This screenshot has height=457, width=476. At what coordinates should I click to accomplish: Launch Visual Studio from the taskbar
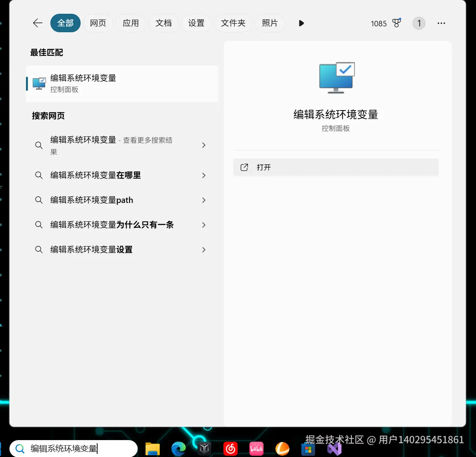click(334, 448)
